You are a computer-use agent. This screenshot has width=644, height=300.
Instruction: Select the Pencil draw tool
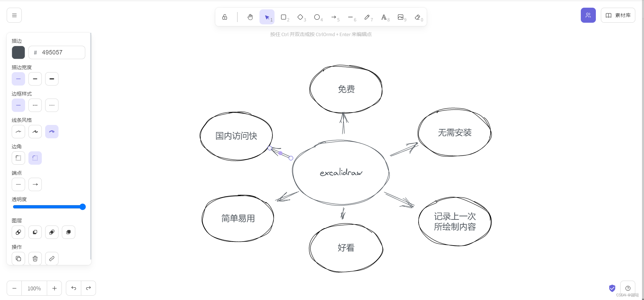pos(367,17)
